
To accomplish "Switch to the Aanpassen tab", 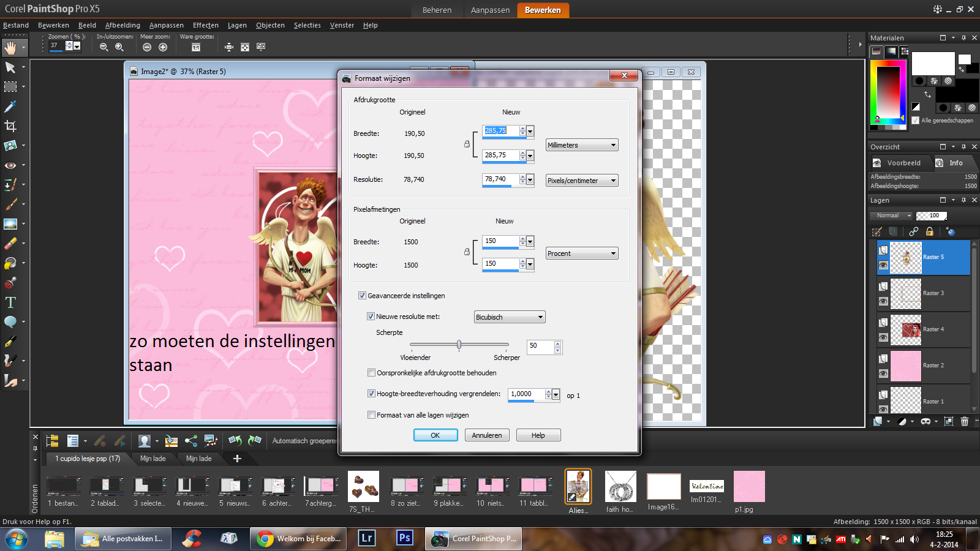I will pyautogui.click(x=490, y=10).
